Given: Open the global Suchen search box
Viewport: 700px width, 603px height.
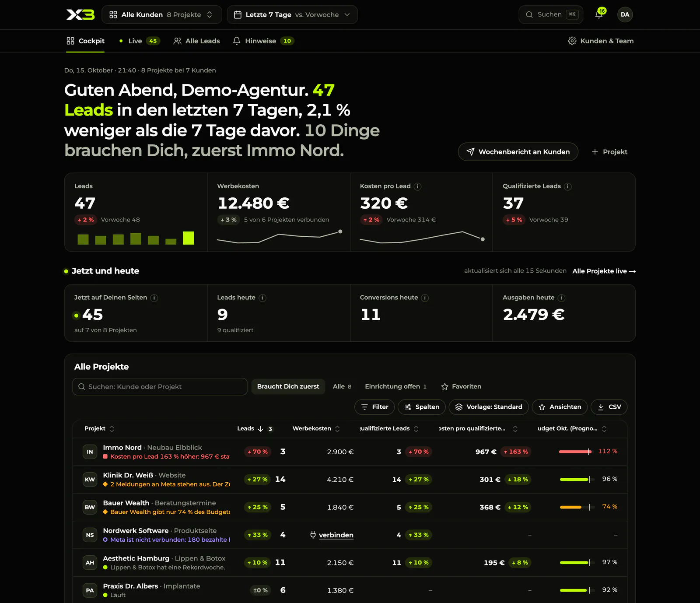Looking at the screenshot, I should coord(551,14).
